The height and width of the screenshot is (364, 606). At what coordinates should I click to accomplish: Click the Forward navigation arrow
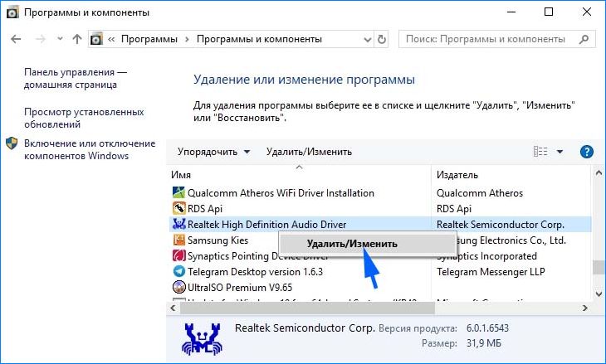[41, 39]
